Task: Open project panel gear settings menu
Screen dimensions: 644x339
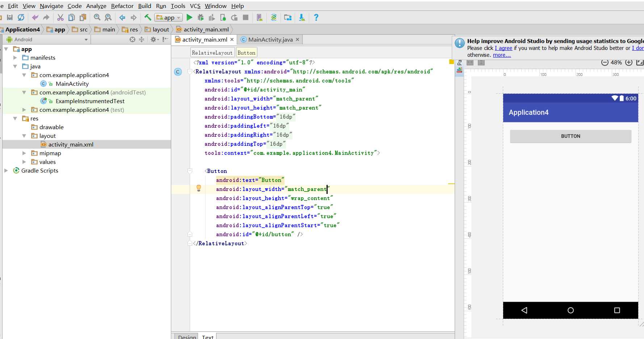Action: 155,39
